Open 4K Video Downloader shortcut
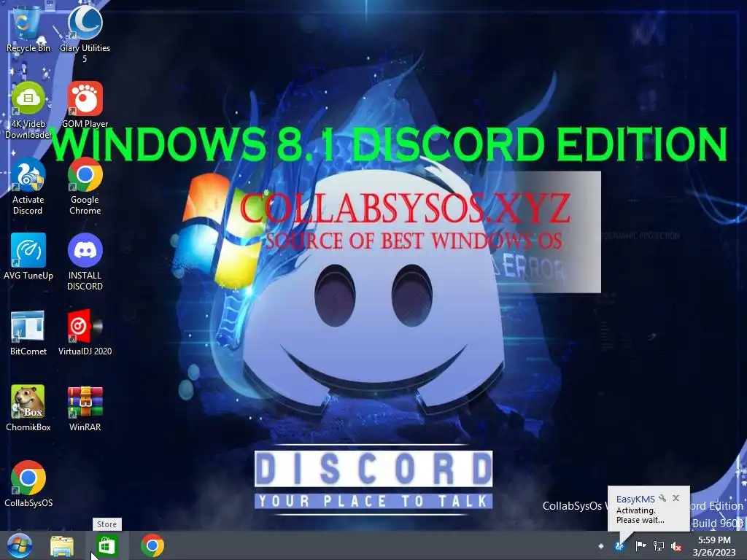The width and height of the screenshot is (747, 560). tap(28, 111)
